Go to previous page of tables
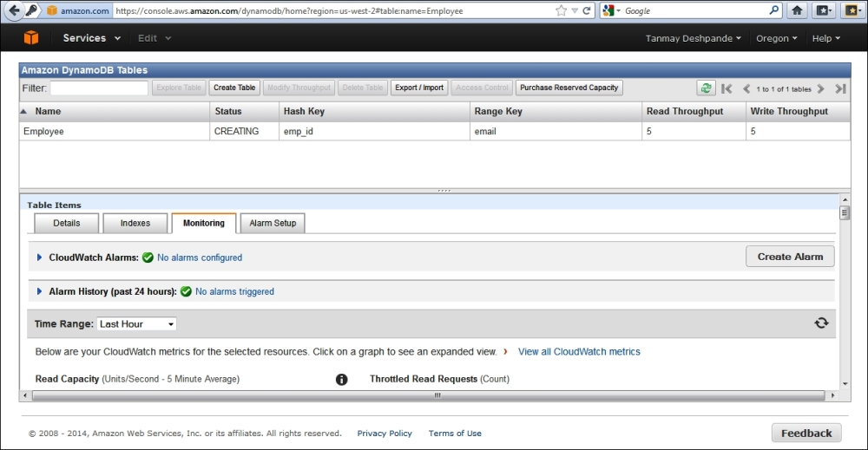This screenshot has height=450, width=868. point(746,88)
